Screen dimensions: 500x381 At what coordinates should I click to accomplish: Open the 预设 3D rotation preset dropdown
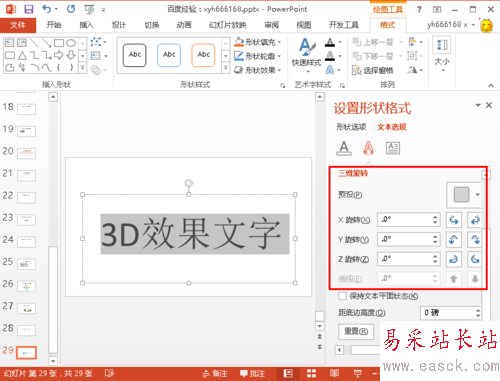pyautogui.click(x=465, y=195)
